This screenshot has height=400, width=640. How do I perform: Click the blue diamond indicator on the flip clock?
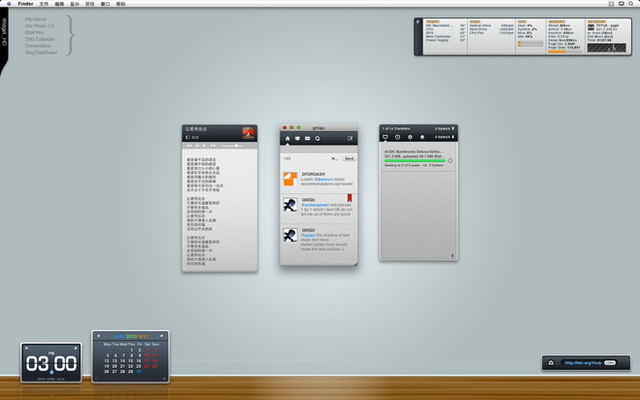[x=51, y=372]
